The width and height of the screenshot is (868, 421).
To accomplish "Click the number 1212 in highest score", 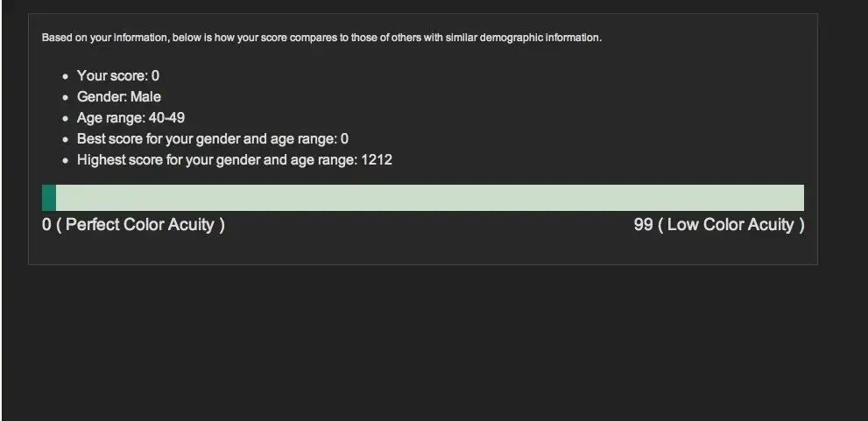I will click(377, 160).
